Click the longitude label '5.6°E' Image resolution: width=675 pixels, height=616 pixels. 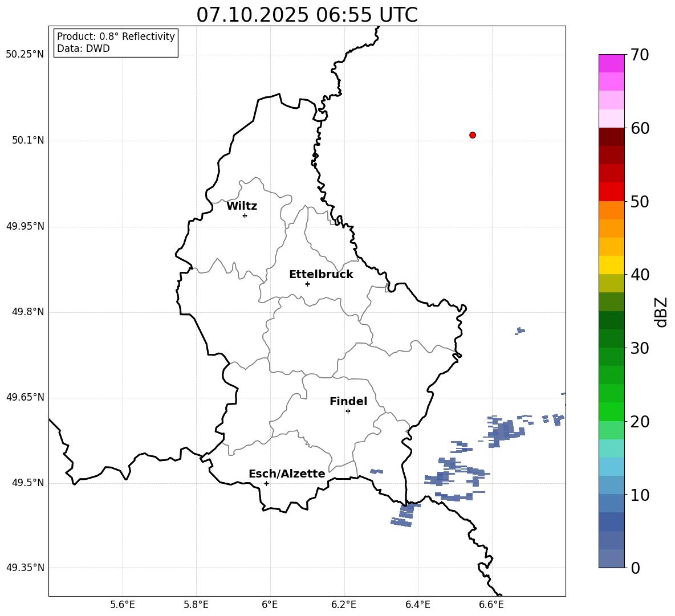click(x=123, y=605)
